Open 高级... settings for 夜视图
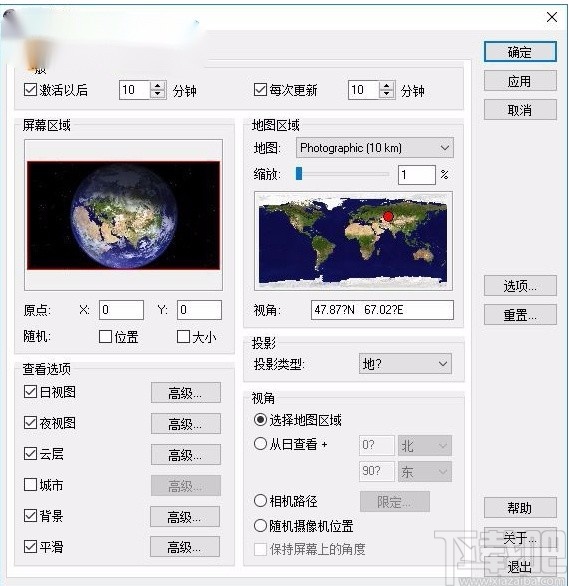 click(x=186, y=423)
